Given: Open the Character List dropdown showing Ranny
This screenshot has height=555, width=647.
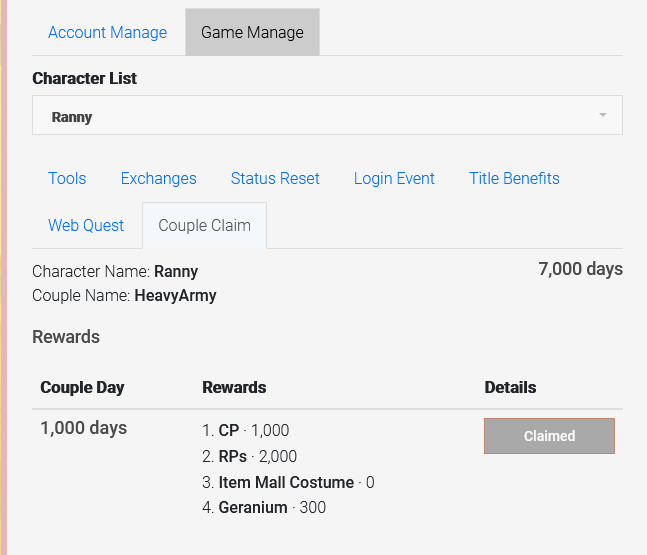Looking at the screenshot, I should point(327,116).
